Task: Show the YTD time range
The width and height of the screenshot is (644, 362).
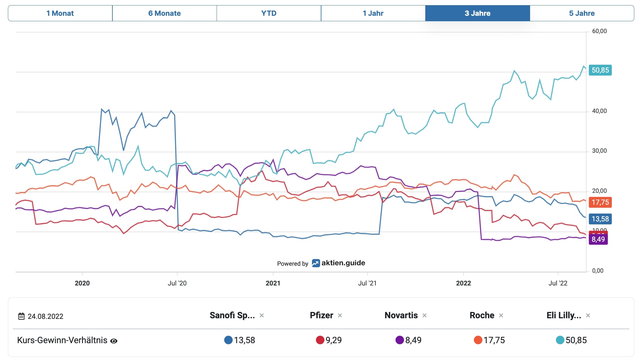Action: pyautogui.click(x=269, y=13)
